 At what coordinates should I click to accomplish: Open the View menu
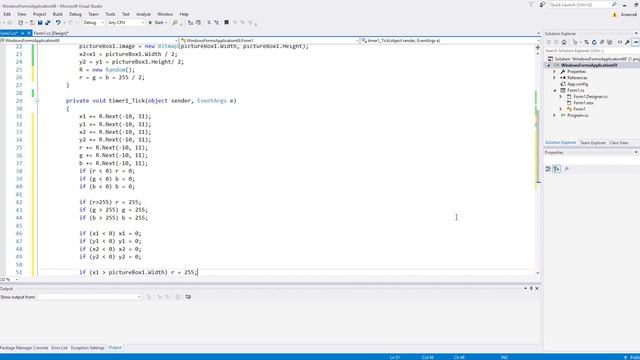click(22, 14)
